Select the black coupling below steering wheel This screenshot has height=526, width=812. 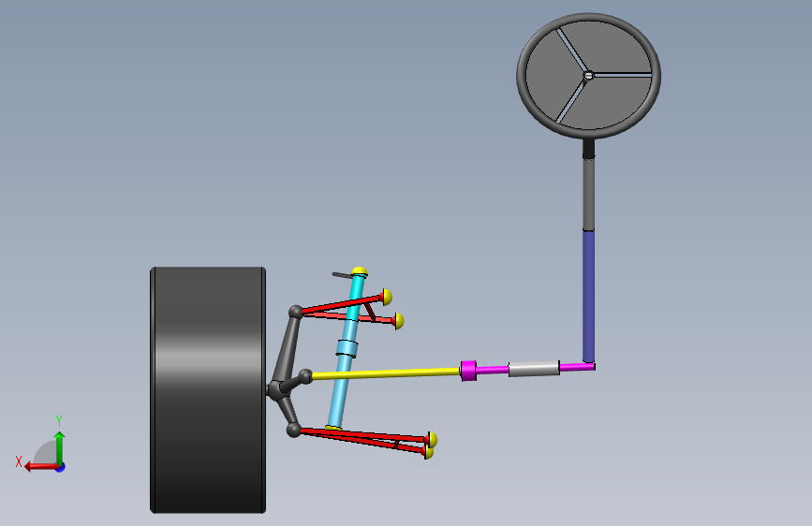[588, 149]
